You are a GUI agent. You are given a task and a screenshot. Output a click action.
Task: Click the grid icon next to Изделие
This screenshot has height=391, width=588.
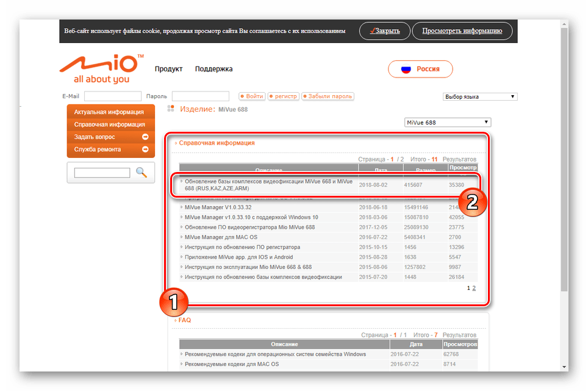171,109
